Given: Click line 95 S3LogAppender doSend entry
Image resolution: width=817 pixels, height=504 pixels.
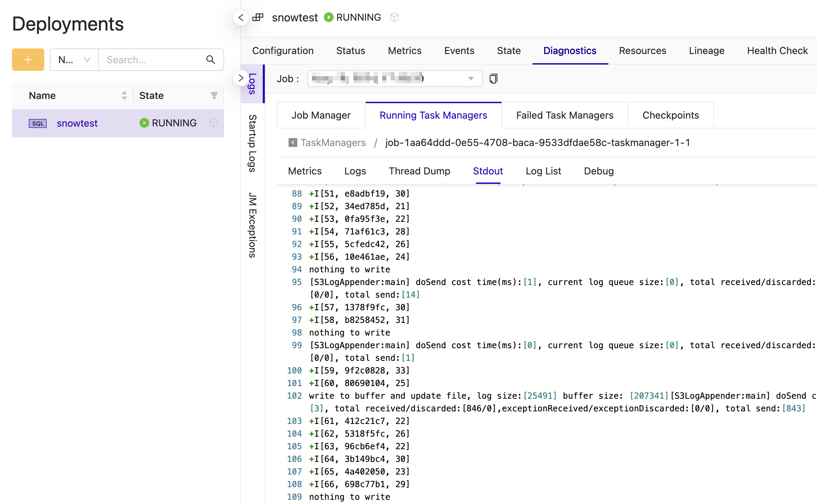Looking at the screenshot, I should click(562, 289).
